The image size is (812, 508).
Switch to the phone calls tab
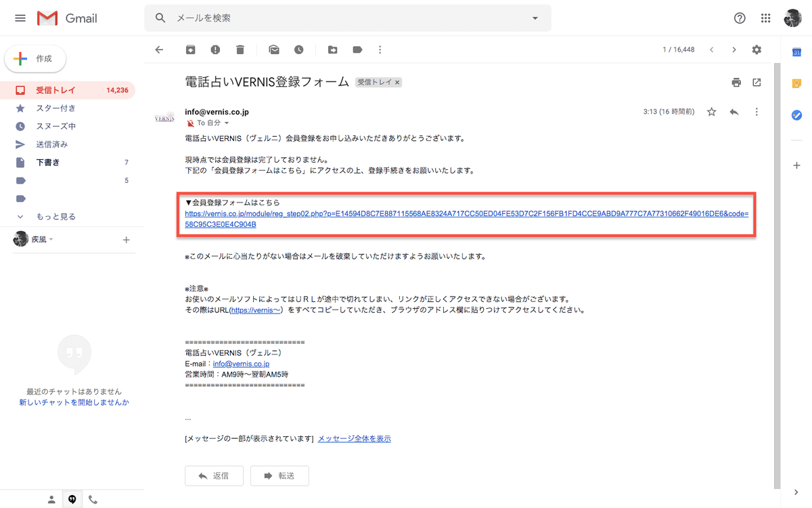tap(93, 499)
